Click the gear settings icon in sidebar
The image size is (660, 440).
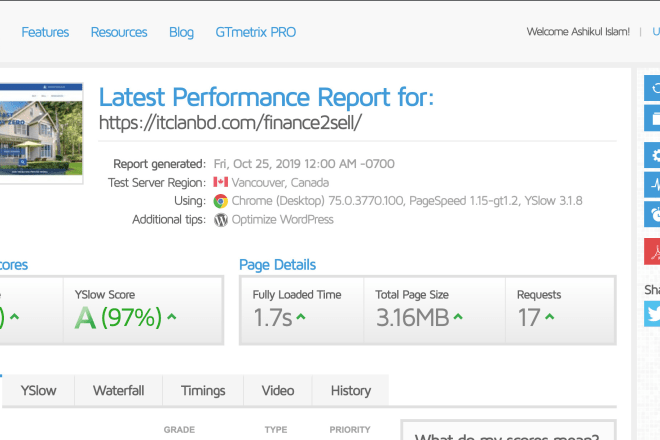pyautogui.click(x=653, y=155)
